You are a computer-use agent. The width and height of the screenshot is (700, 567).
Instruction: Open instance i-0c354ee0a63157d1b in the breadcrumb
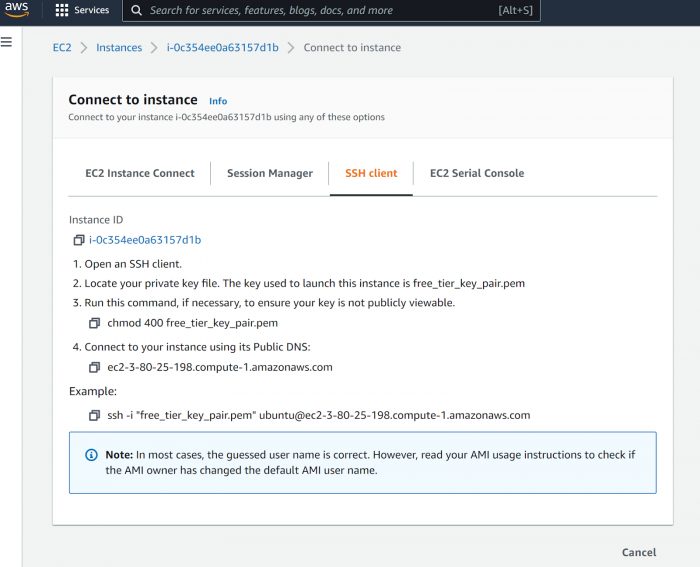tap(222, 48)
